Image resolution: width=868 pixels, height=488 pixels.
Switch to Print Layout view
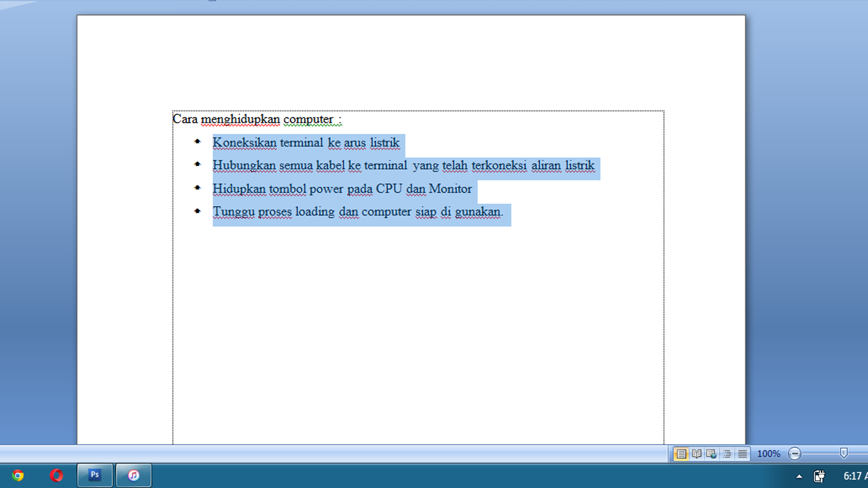point(682,454)
